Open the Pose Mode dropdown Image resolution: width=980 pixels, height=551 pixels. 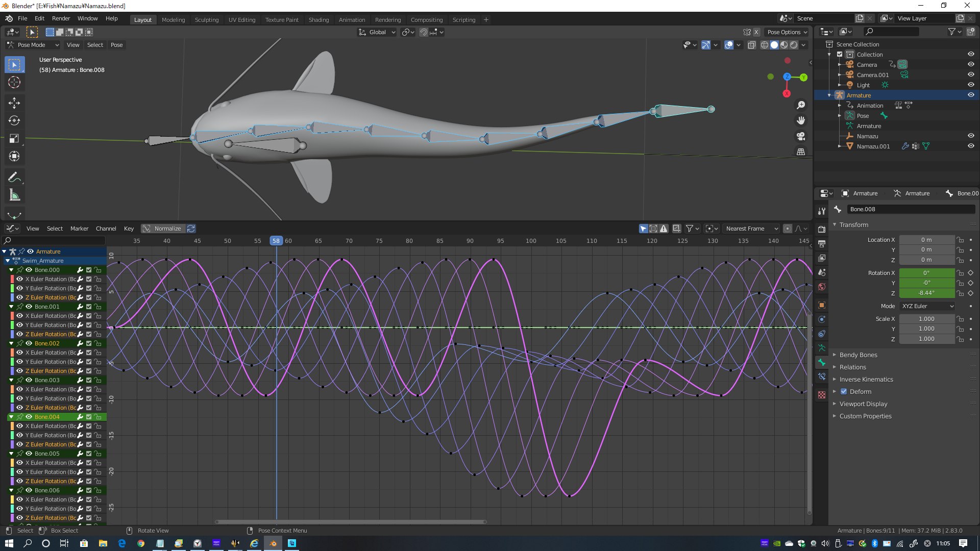pos(33,45)
